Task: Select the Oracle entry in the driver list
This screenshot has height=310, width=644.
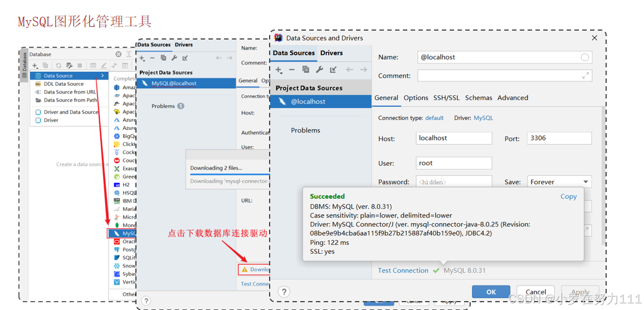Action: tap(124, 242)
